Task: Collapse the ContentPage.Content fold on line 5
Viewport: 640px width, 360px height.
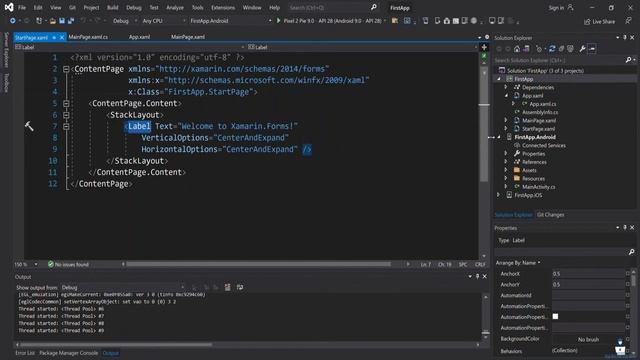Action: [66, 104]
